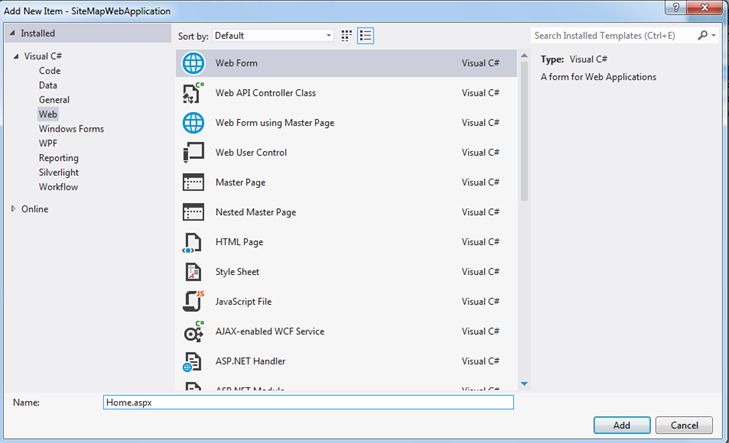Select the Data category
Image resolution: width=729 pixels, height=443 pixels.
click(x=48, y=85)
